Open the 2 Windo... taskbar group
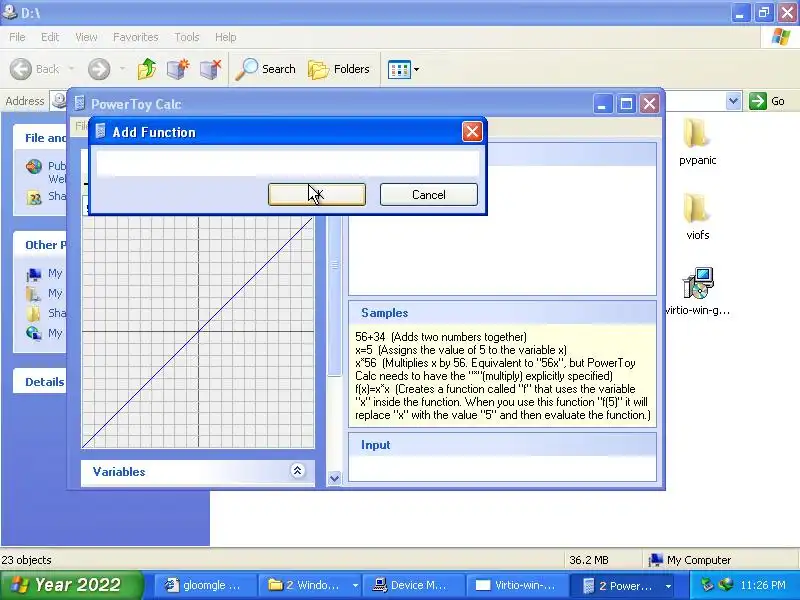Viewport: 800px width, 600px height. (309, 585)
